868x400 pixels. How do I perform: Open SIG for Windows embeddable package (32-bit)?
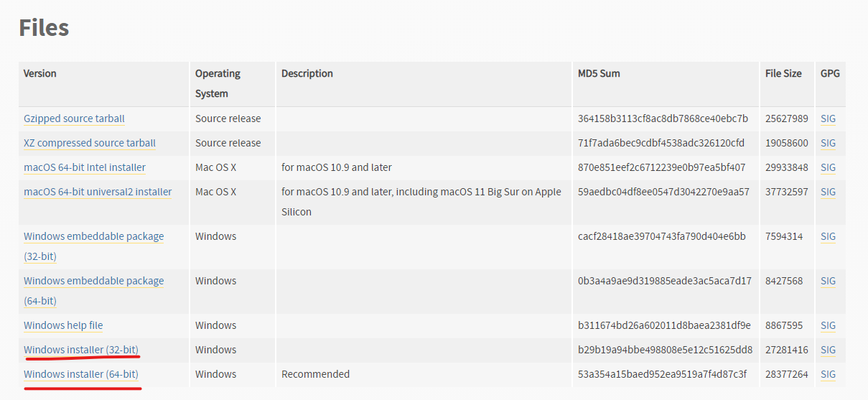[x=828, y=236]
